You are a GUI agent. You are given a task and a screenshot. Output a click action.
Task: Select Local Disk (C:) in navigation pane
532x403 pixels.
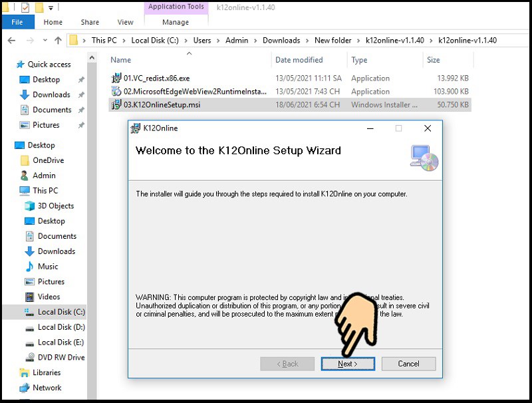61,312
